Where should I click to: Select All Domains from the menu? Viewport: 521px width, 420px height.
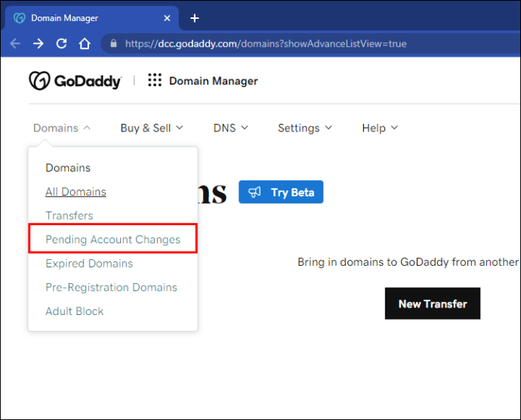click(x=76, y=192)
